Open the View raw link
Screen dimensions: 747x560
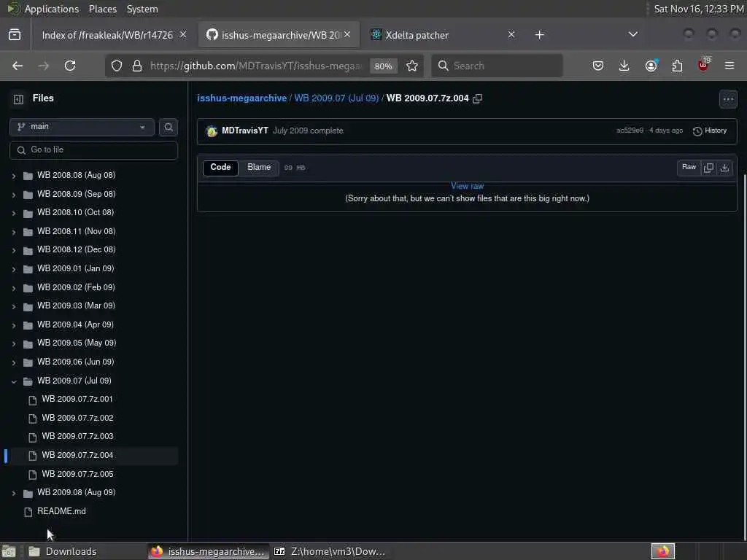[467, 186]
